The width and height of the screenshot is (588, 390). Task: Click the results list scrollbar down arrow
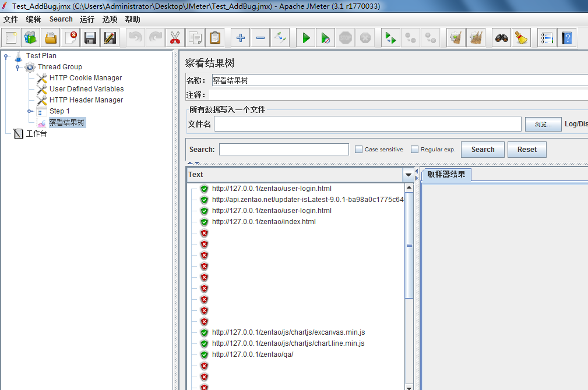pos(409,387)
